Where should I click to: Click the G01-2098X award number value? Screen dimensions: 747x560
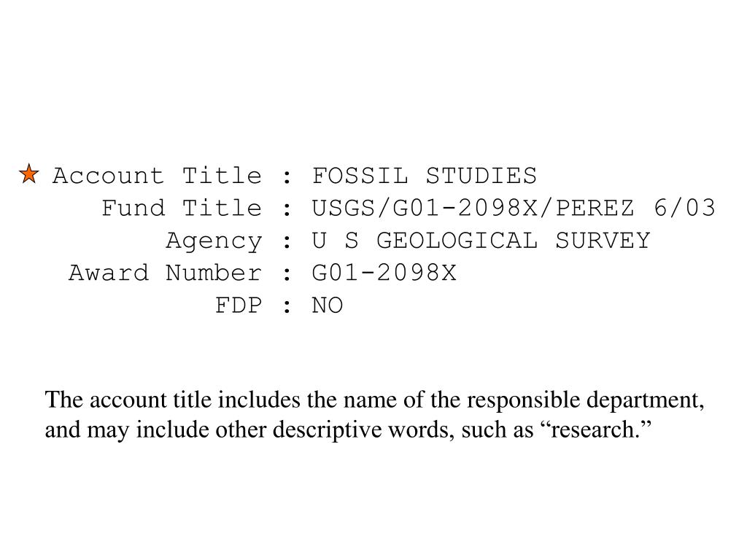coord(384,273)
